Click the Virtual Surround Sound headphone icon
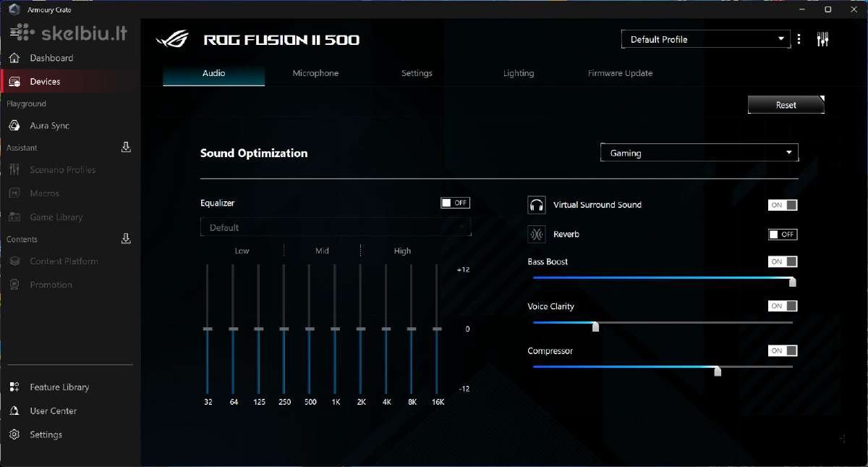 pos(536,205)
